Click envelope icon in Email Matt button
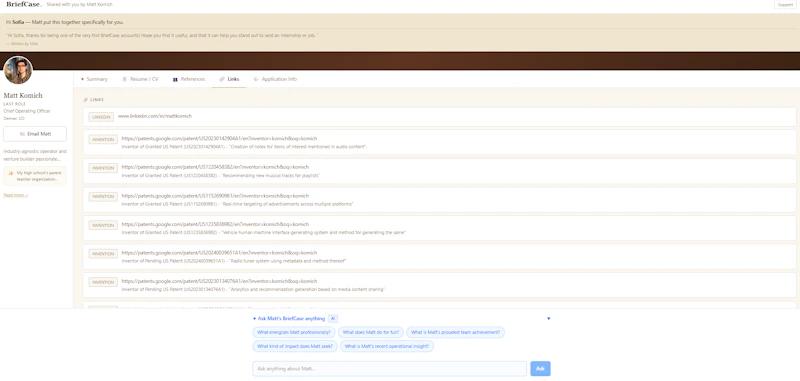The width and height of the screenshot is (800, 381). tap(22, 134)
